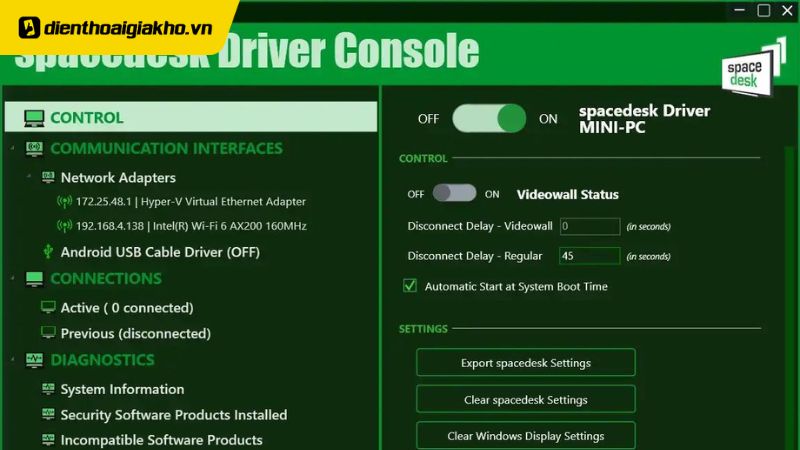
Task: Collapse the Network Adapters node
Action: (29, 177)
